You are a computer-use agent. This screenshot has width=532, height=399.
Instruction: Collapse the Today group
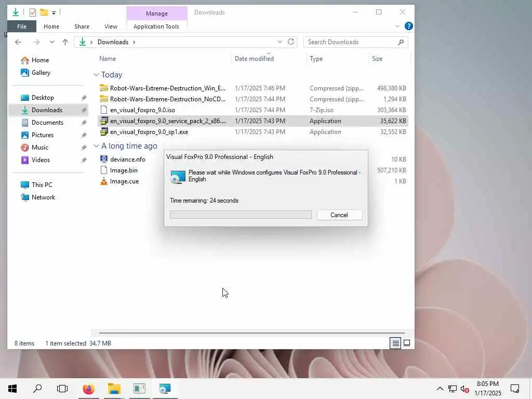pos(96,75)
